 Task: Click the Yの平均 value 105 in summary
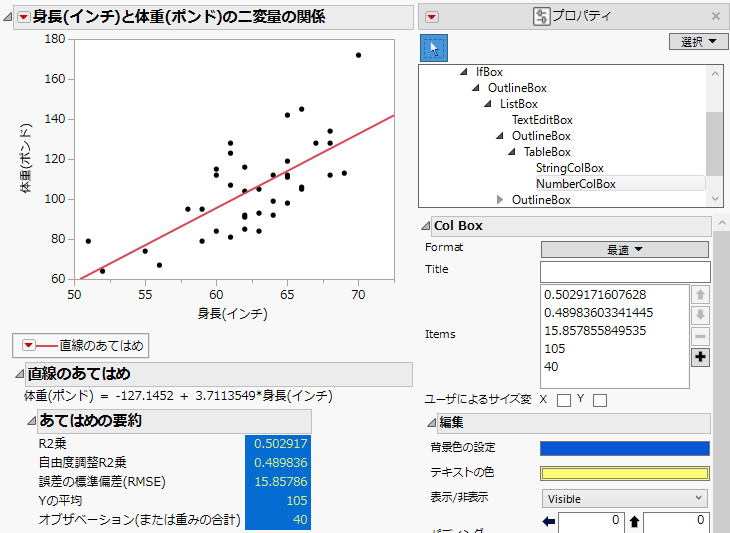coord(297,500)
